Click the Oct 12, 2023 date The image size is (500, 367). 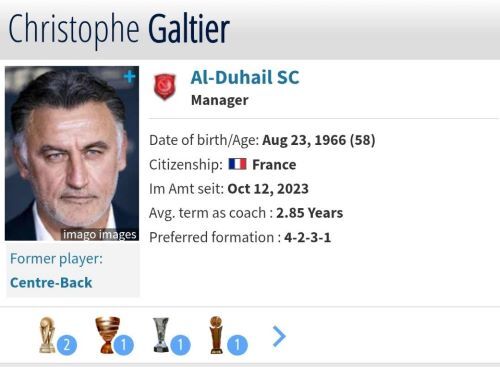click(268, 189)
